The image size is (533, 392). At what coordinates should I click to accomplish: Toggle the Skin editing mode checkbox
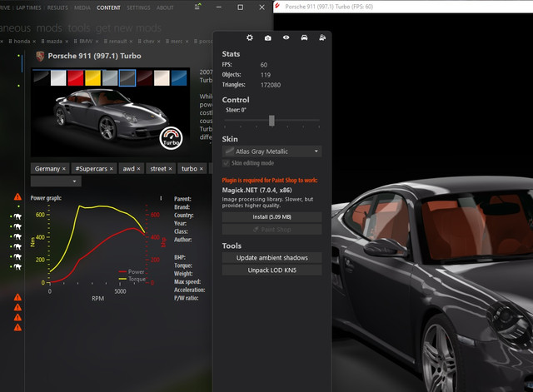226,163
